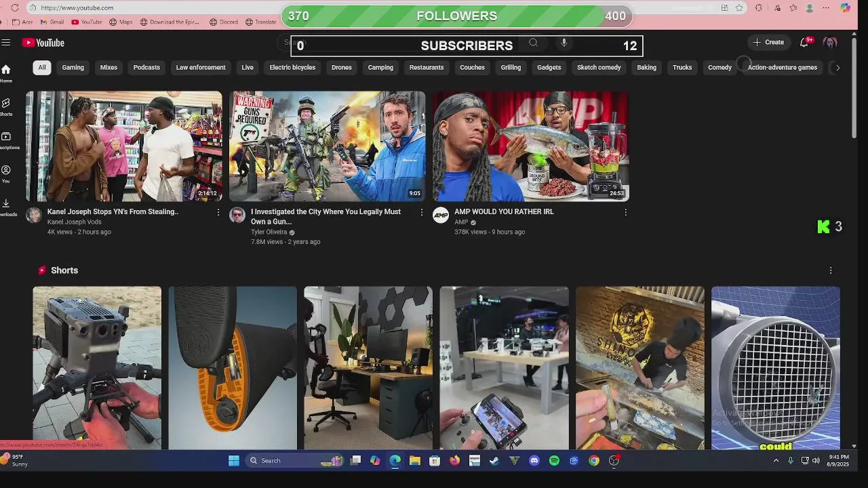
Task: Open the orange mechanism Short
Action: click(x=233, y=367)
